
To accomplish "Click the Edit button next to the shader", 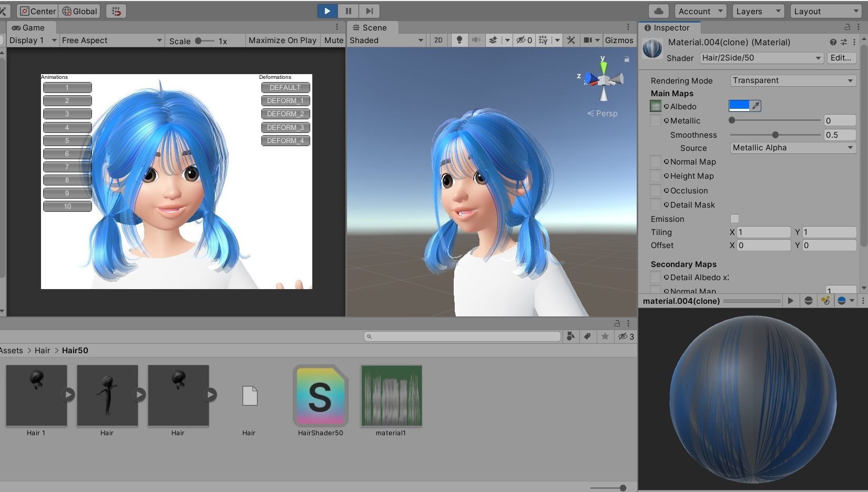I will coord(841,58).
